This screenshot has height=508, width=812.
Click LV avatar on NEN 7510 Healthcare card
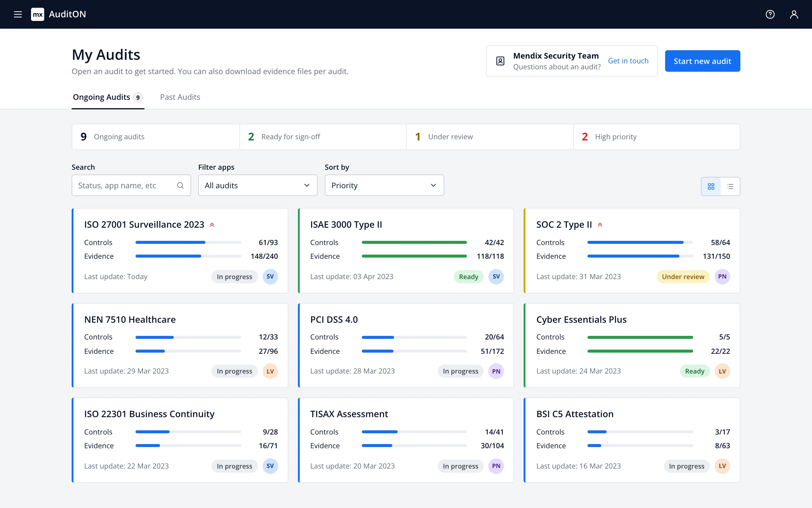coord(270,371)
